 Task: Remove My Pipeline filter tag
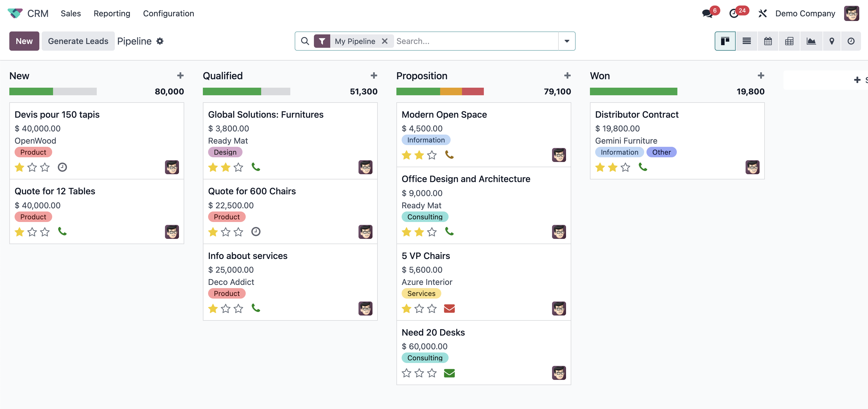[x=386, y=40]
